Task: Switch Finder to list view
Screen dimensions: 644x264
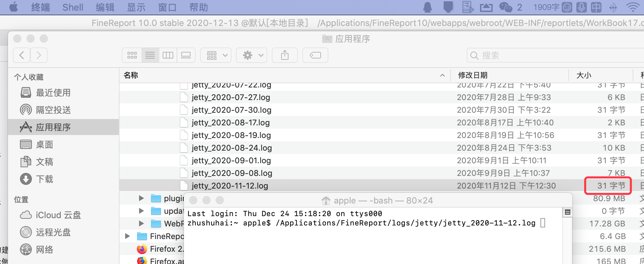Action: [150, 55]
